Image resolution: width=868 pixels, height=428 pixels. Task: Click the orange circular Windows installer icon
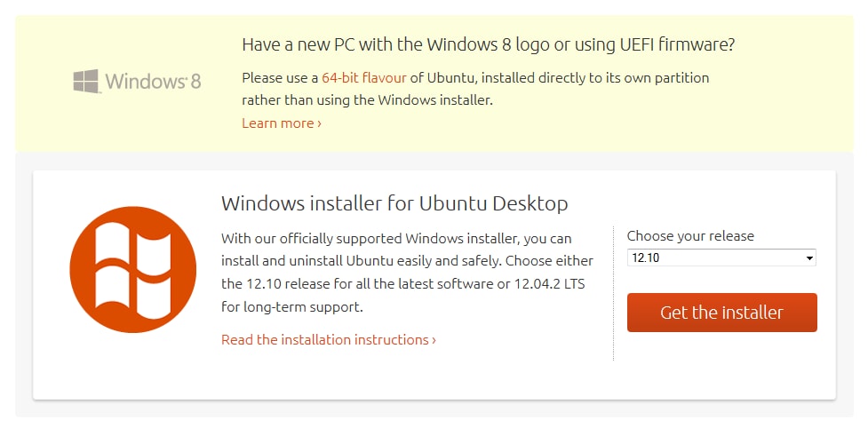[133, 269]
